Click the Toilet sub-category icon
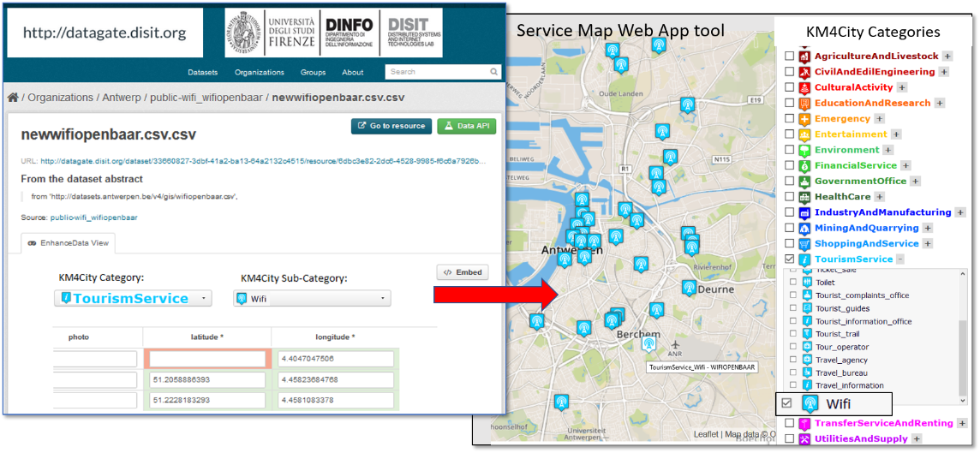This screenshot has height=453, width=980. (806, 282)
